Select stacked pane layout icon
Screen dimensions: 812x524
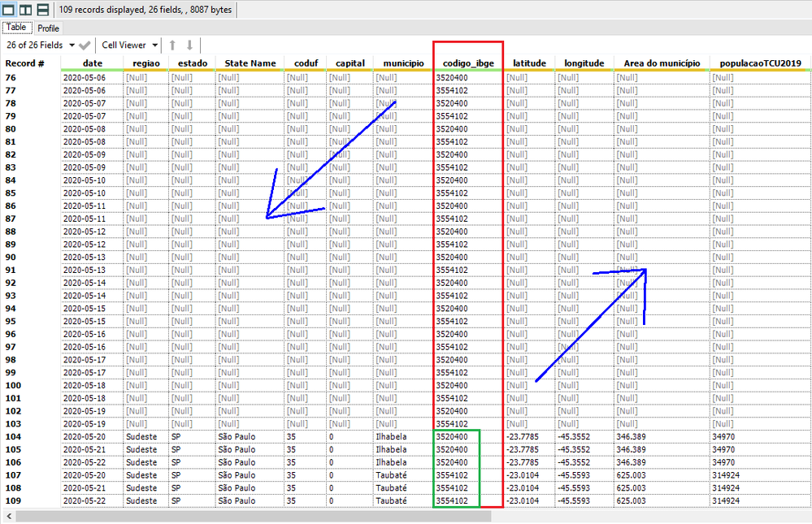pyautogui.click(x=43, y=9)
